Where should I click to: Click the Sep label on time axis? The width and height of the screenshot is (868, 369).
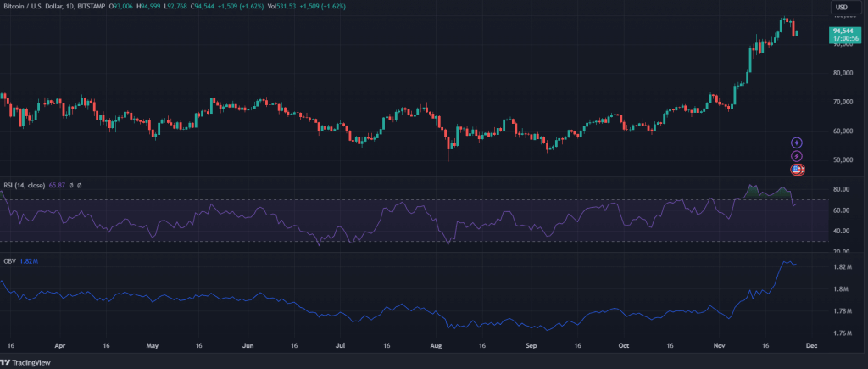531,345
